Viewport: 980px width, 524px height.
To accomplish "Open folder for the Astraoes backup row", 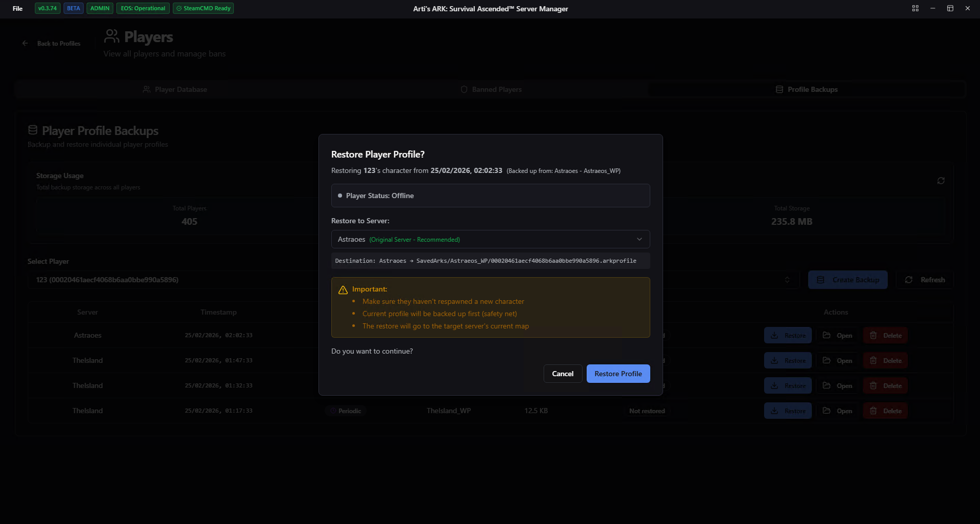I will tap(837, 336).
